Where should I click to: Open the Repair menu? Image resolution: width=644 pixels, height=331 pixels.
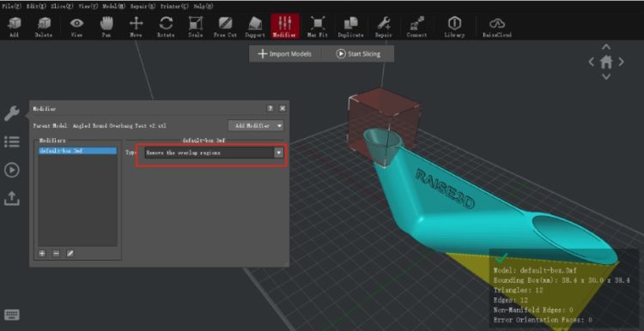(143, 6)
